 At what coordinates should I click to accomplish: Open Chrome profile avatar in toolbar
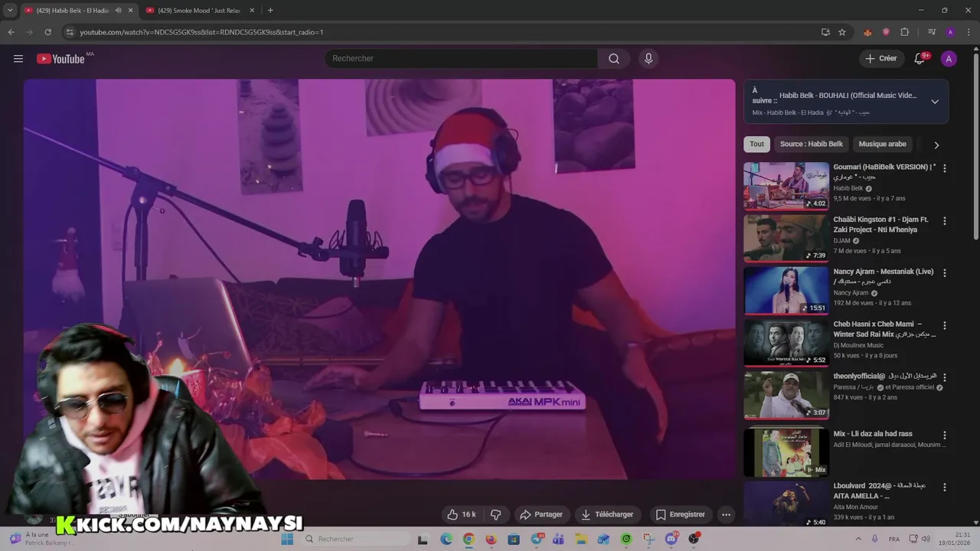[950, 32]
